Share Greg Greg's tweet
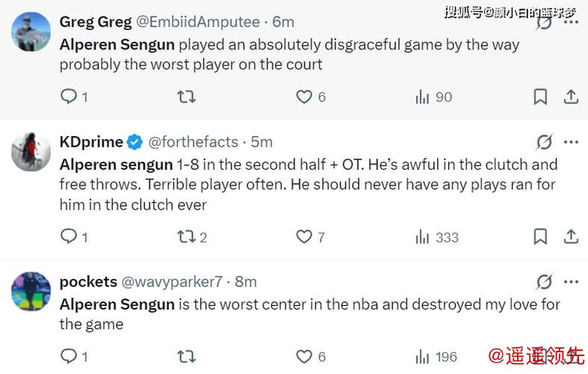Viewport: 588px width, 374px height. [570, 96]
